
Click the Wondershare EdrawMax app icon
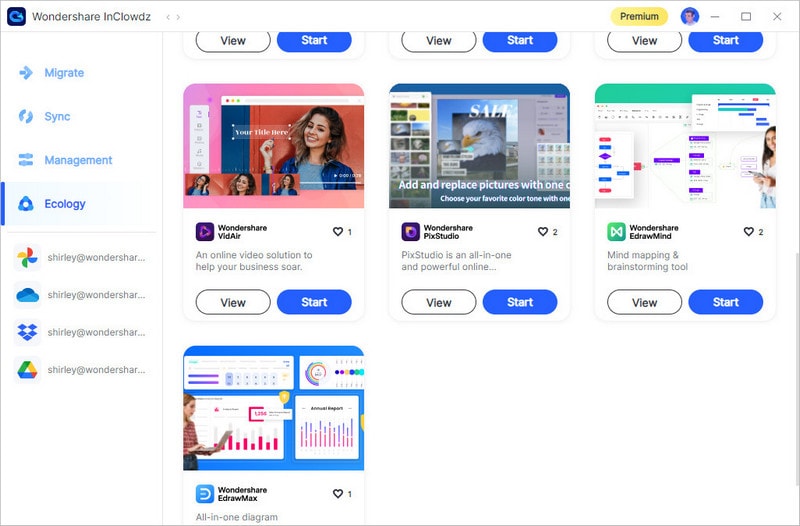pyautogui.click(x=205, y=494)
